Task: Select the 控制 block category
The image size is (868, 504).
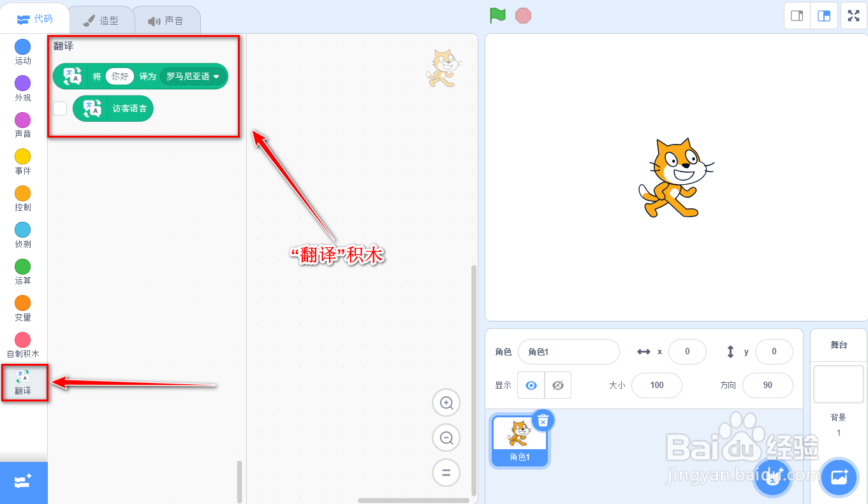Action: point(23,198)
